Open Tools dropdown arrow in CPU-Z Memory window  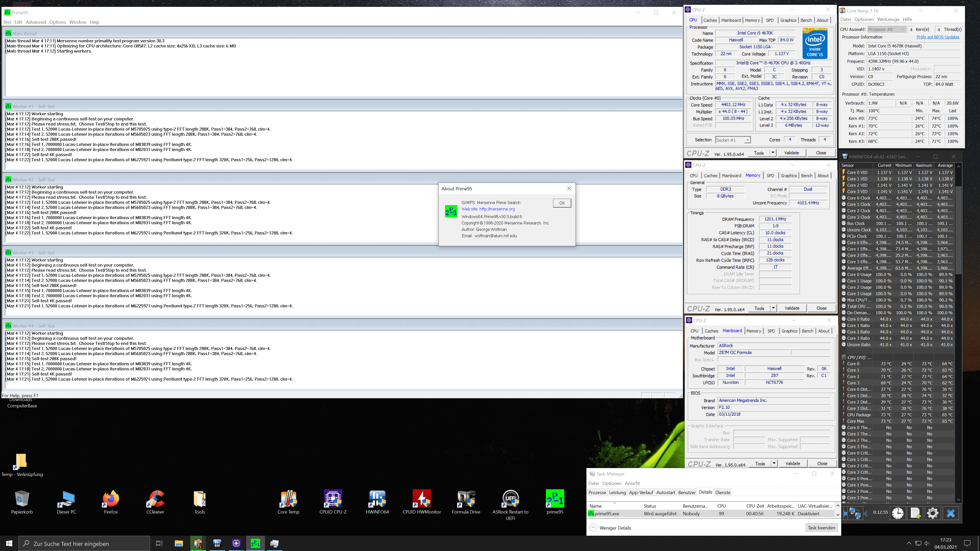click(774, 308)
